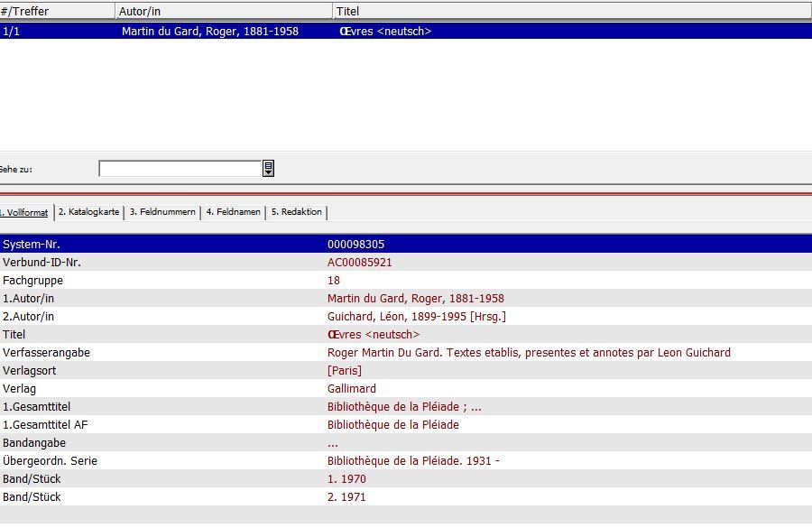Open the Übergeordn. Serie Pléiade 1931 link
The image size is (812, 528).
point(412,461)
